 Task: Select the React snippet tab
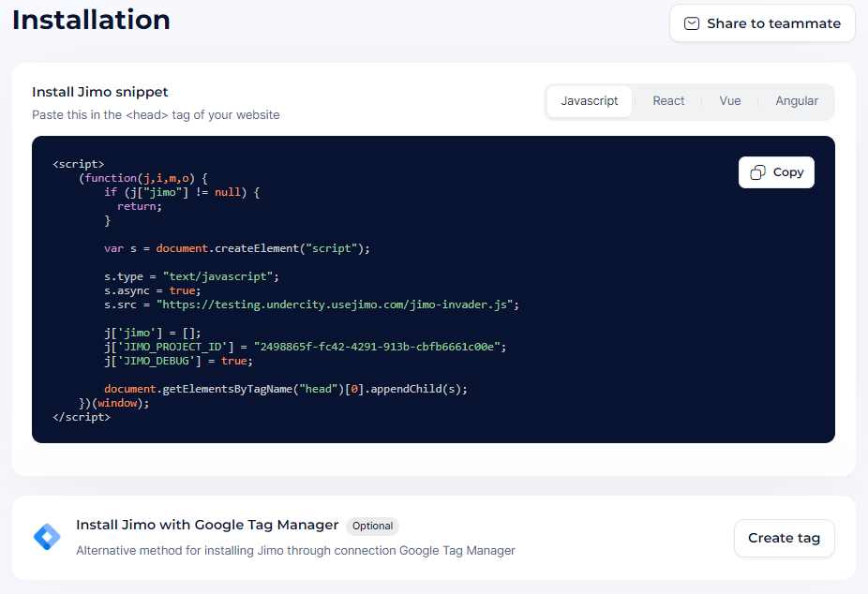click(x=668, y=101)
